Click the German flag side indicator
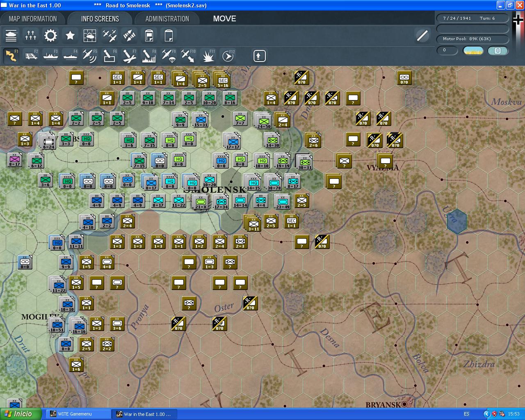Screen dimensions: 525x420 [x=518, y=21]
